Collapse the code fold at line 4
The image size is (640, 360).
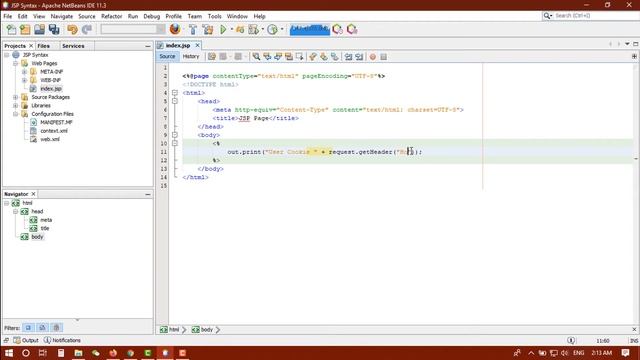pos(175,93)
